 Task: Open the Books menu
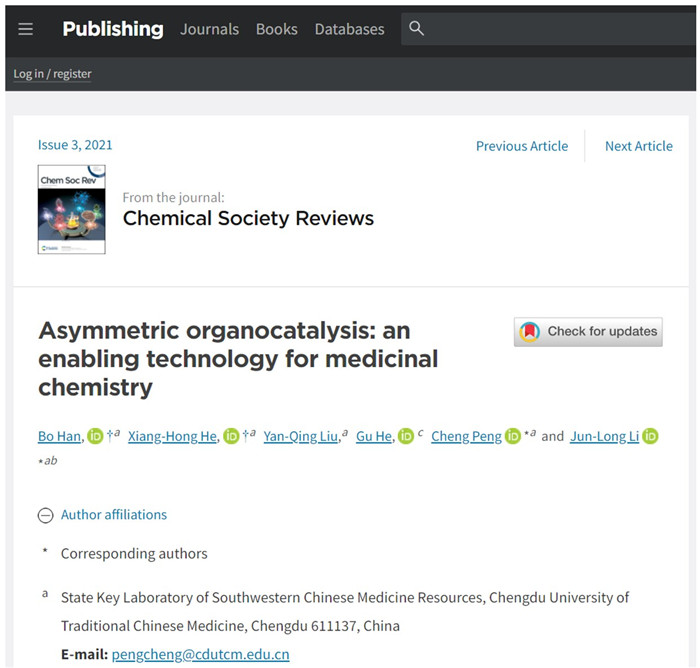click(x=276, y=29)
